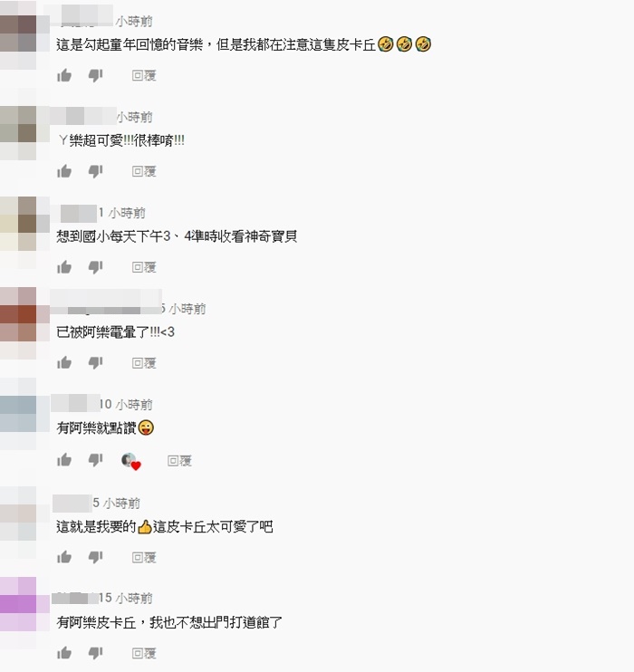Image resolution: width=634 pixels, height=672 pixels.
Task: Dislike the 不想出門打道館了 comment
Action: 95,654
